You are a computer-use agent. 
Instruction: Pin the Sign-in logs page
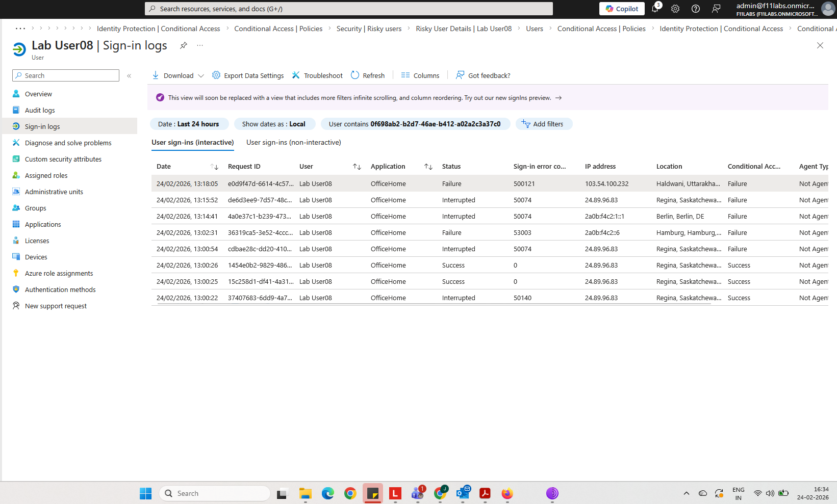184,45
